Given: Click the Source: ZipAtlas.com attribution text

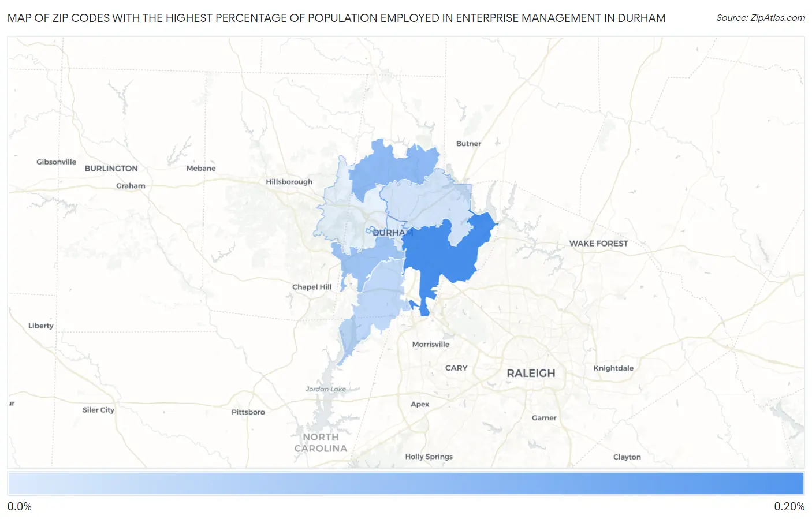Looking at the screenshot, I should pyautogui.click(x=760, y=18).
